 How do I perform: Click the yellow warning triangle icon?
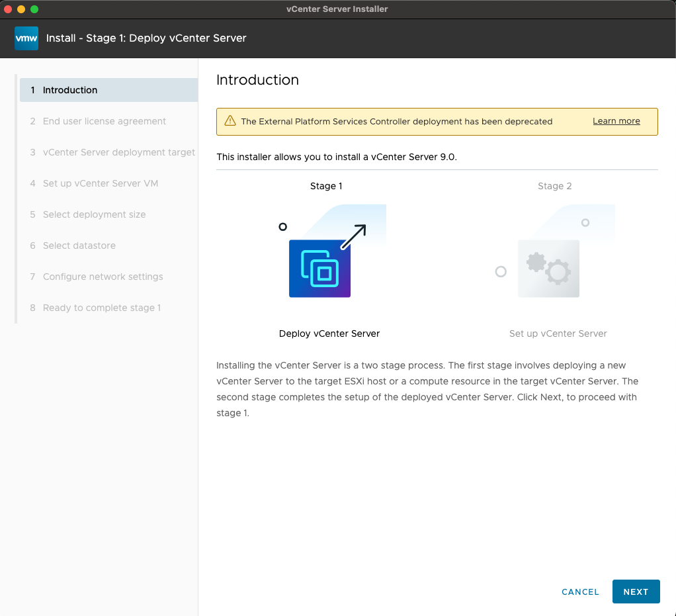click(230, 121)
